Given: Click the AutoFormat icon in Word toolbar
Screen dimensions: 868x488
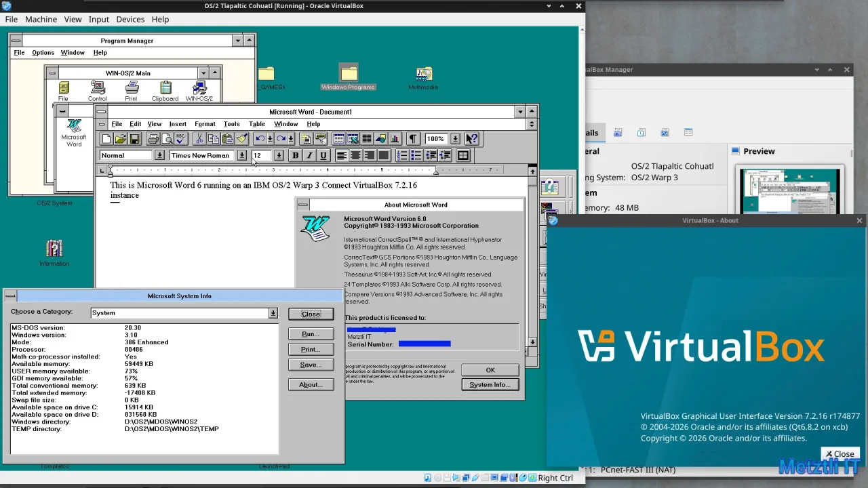Looking at the screenshot, I should point(306,139).
